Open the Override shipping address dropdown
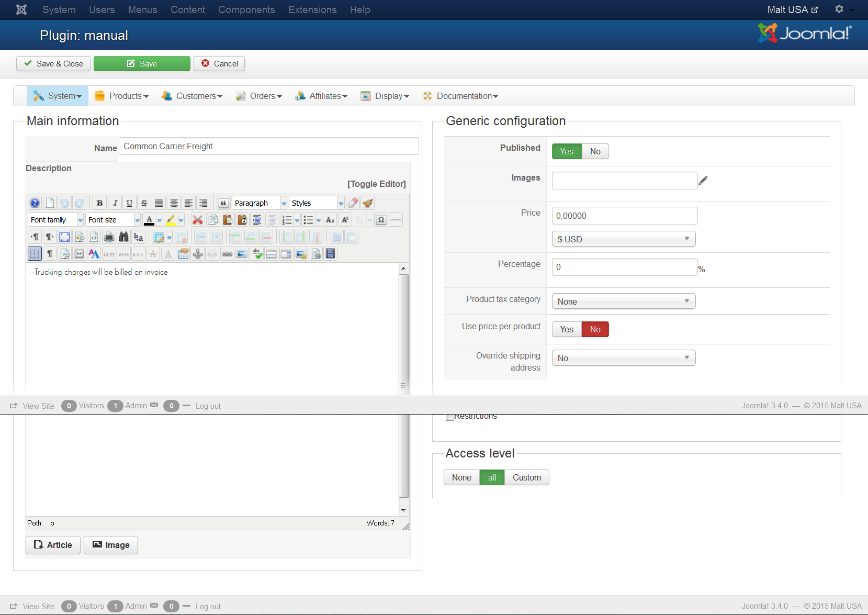The height and width of the screenshot is (615, 868). pyautogui.click(x=624, y=358)
